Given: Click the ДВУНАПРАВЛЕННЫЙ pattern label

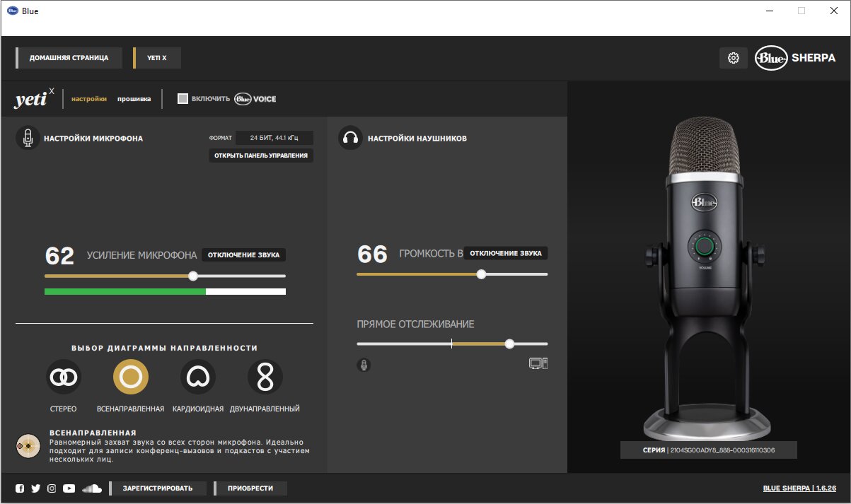Looking at the screenshot, I should click(x=265, y=409).
